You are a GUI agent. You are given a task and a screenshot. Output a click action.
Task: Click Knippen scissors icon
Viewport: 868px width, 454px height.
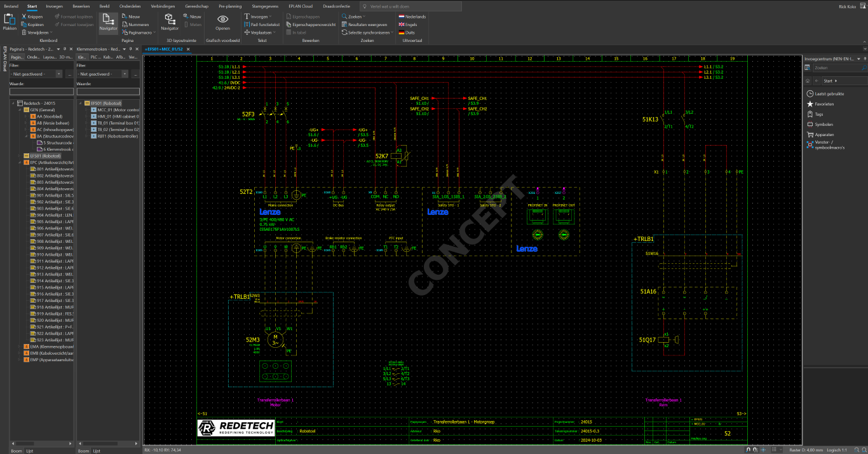pyautogui.click(x=24, y=17)
